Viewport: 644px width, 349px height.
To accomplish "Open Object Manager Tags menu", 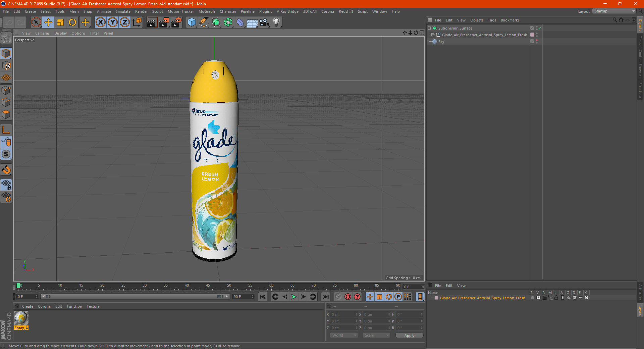I will pyautogui.click(x=492, y=20).
